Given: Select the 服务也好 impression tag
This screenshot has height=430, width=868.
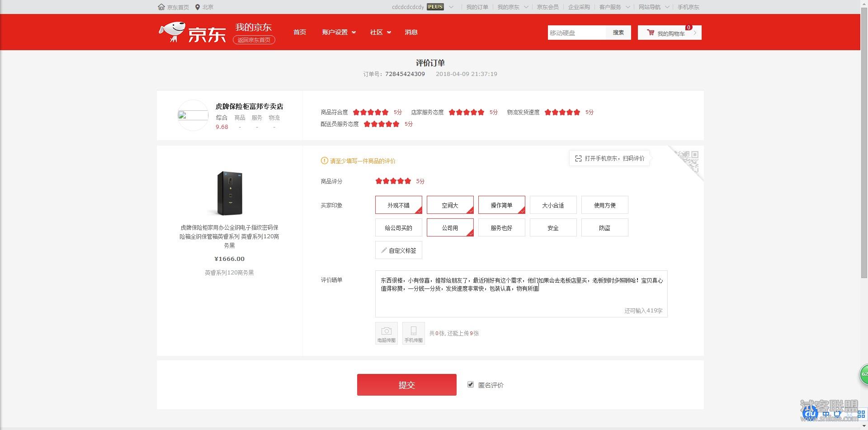Looking at the screenshot, I should tap(502, 227).
